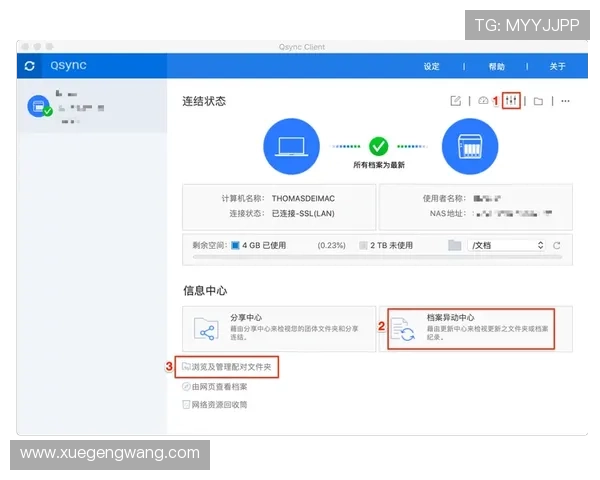The image size is (600, 480).
Task: Click the Qsync Client window title
Action: (302, 47)
